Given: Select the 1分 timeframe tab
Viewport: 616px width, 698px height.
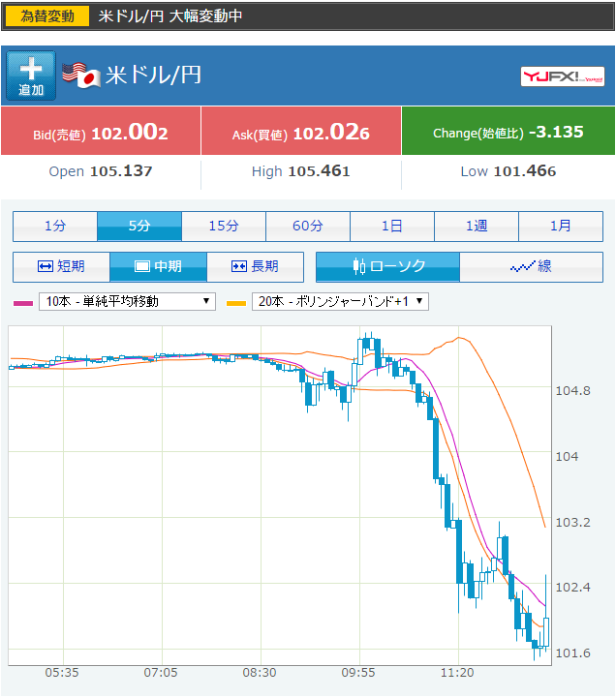Looking at the screenshot, I should click(x=55, y=227).
